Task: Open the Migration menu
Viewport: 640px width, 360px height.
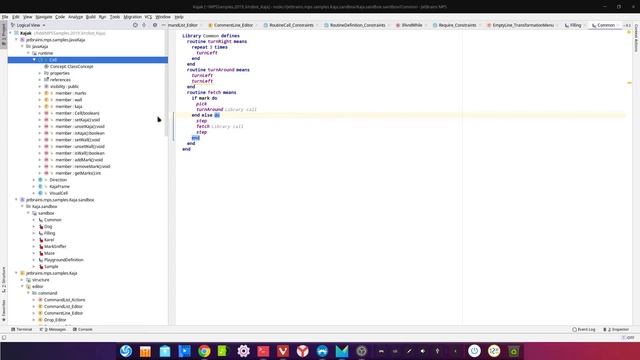Action: pos(132,17)
